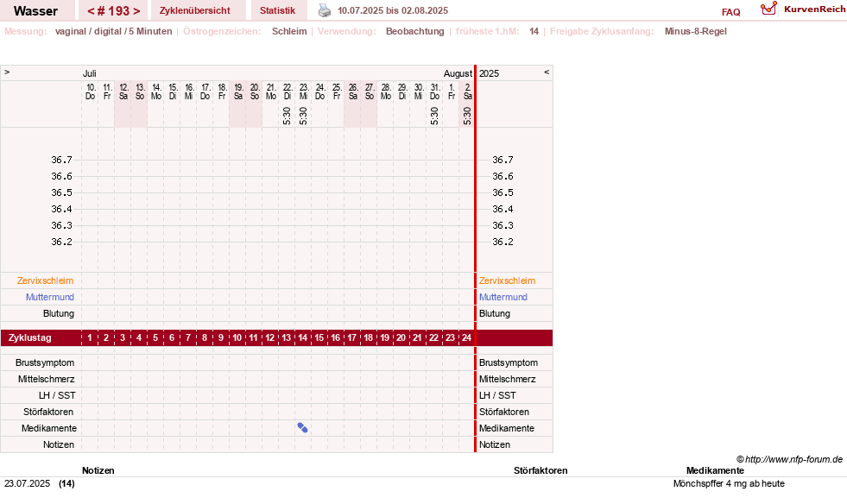Click the left Brustsymptom row label
The image size is (847, 504).
point(45,362)
